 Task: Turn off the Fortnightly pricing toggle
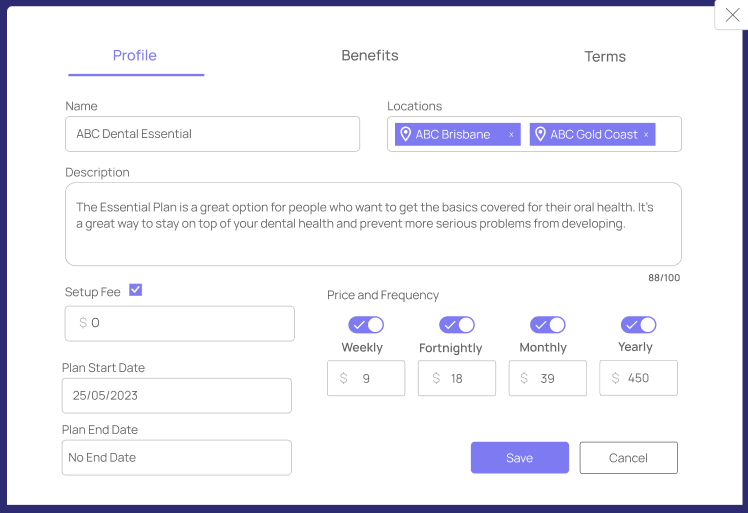457,325
